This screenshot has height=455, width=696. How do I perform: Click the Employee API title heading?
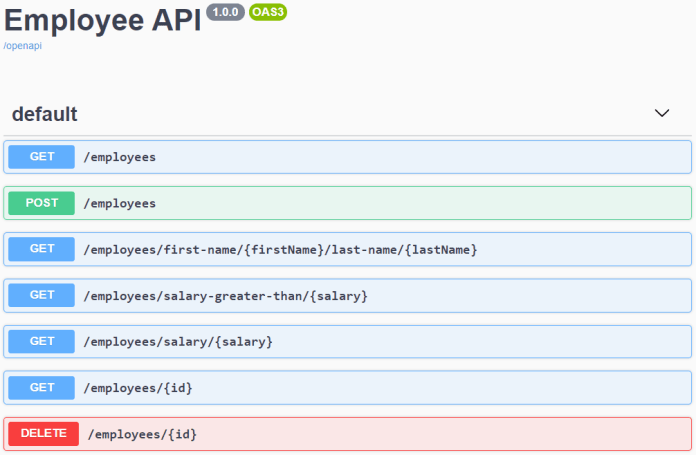pos(102,18)
